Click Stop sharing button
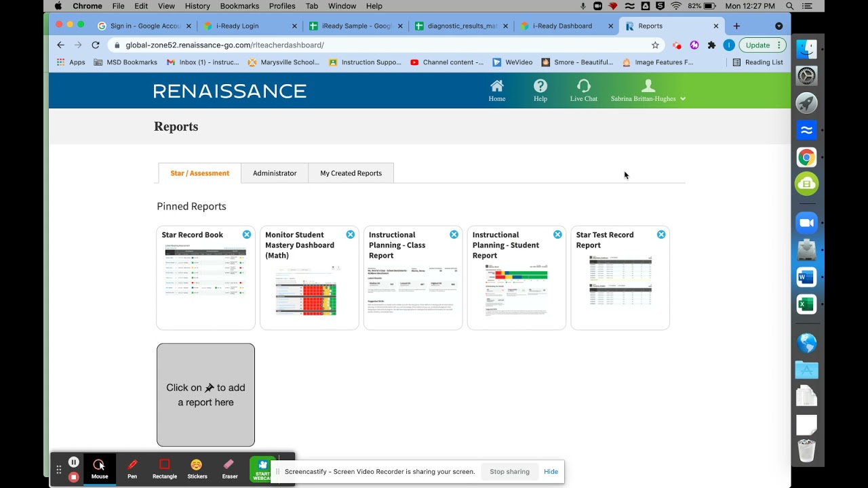Screen dimensions: 868x488 coord(509,472)
